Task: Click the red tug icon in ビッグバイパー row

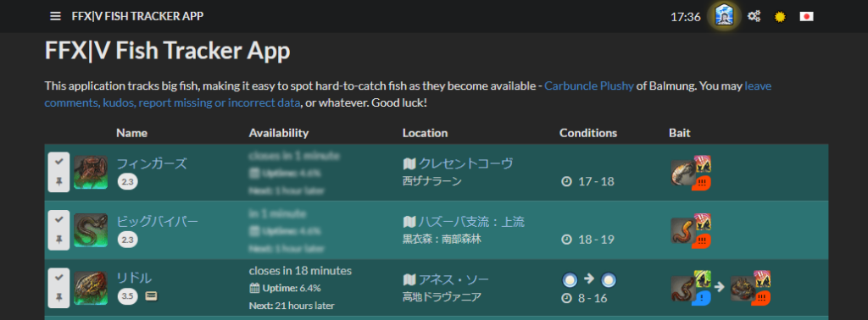Action: (702, 241)
